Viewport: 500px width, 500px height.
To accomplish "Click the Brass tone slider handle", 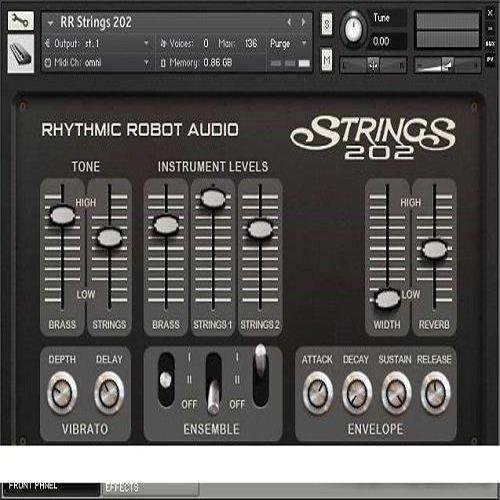I will (62, 214).
